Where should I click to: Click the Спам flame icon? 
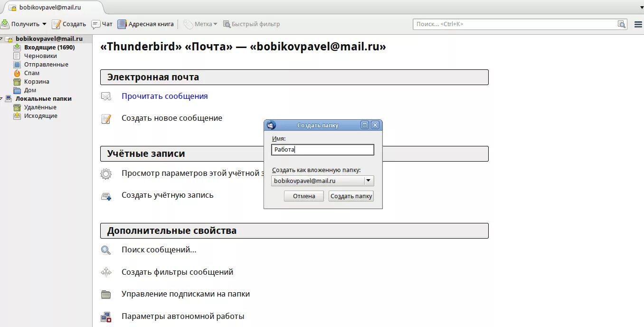[x=17, y=73]
